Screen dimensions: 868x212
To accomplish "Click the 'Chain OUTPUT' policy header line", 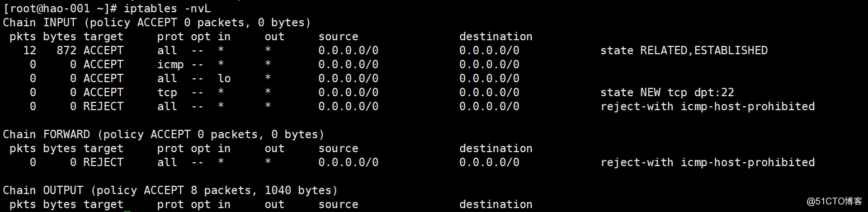I will coord(171,190).
